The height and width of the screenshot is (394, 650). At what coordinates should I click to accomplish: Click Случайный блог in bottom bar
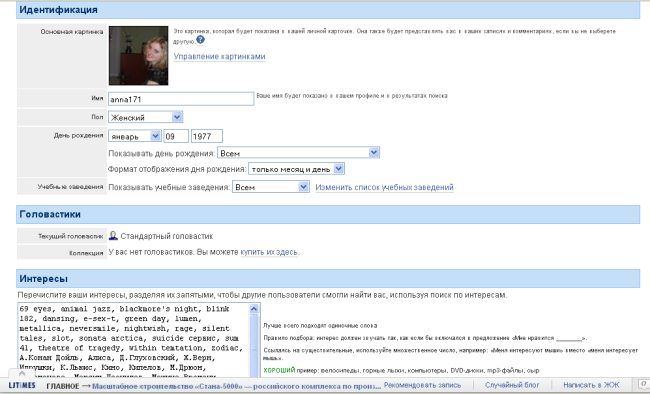tap(512, 385)
